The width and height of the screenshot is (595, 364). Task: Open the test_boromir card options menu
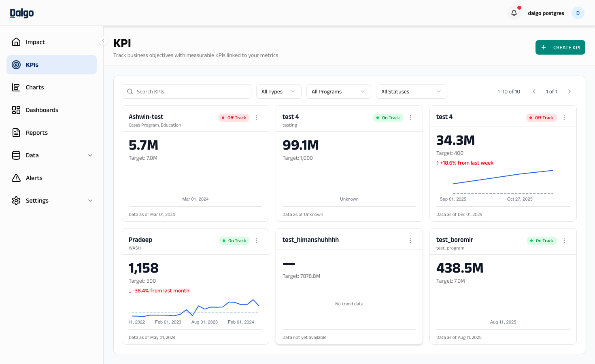[564, 241]
